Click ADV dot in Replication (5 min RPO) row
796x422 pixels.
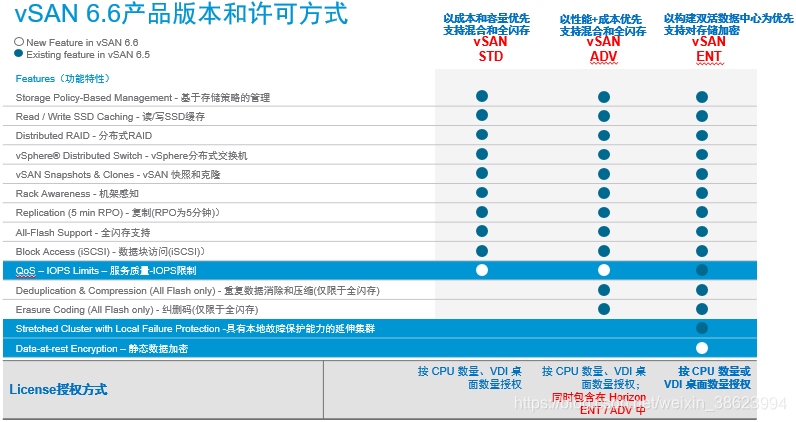pyautogui.click(x=604, y=213)
